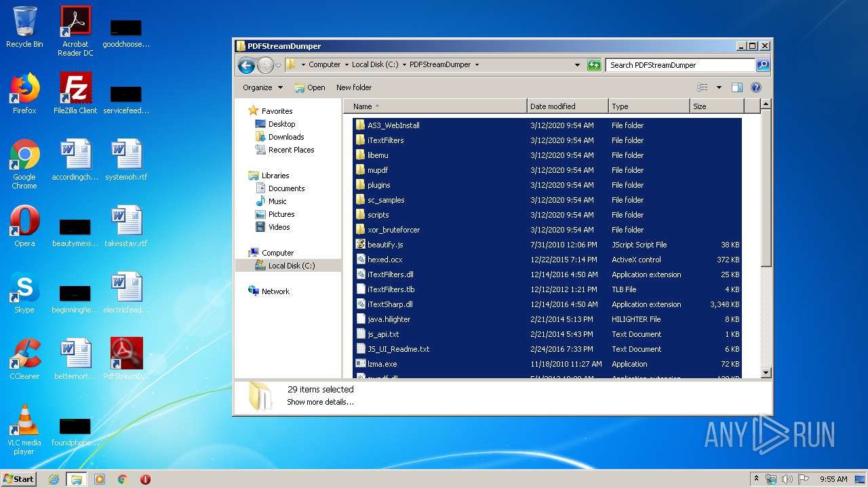Select the CCleaner desktop icon
868x488 pixels.
coord(24,359)
